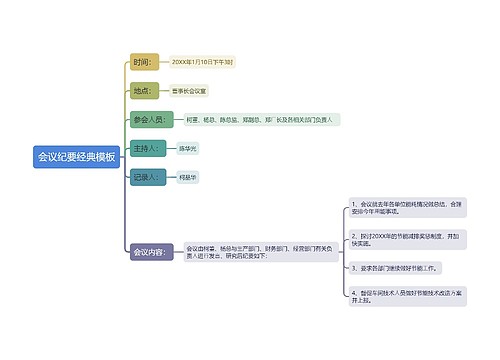The width and height of the screenshot is (500, 360).
Task: Select the date node next to 时间
Action: (x=202, y=62)
